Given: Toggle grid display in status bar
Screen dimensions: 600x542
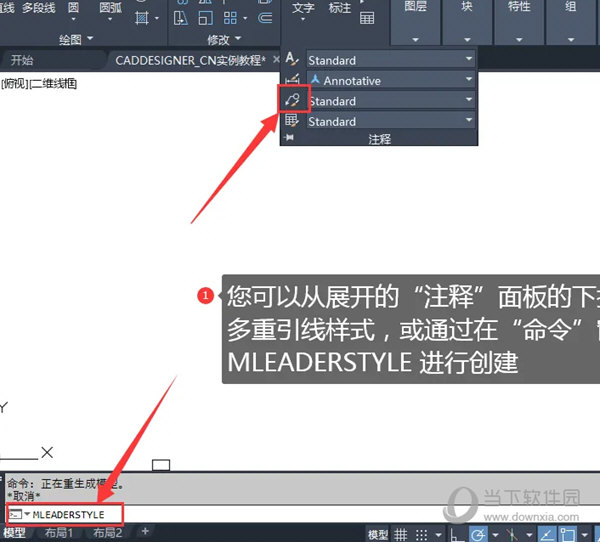Looking at the screenshot, I should click(401, 534).
